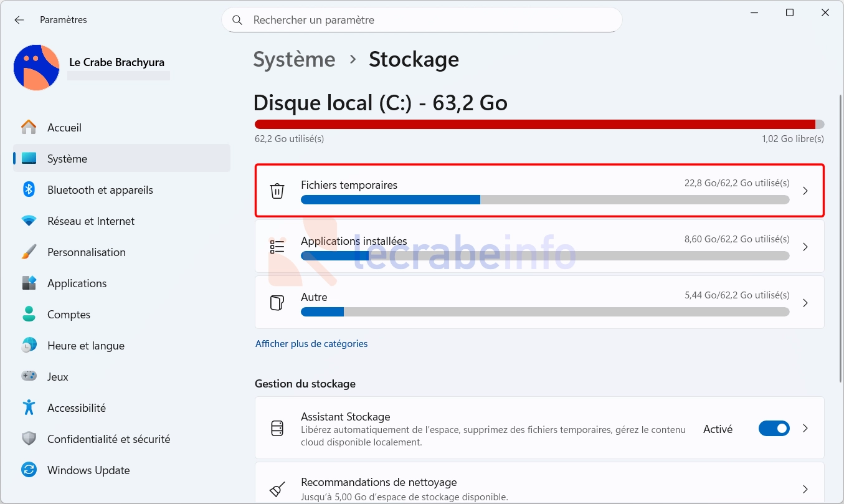The width and height of the screenshot is (844, 504).
Task: Click the user profile avatar
Action: click(x=37, y=67)
